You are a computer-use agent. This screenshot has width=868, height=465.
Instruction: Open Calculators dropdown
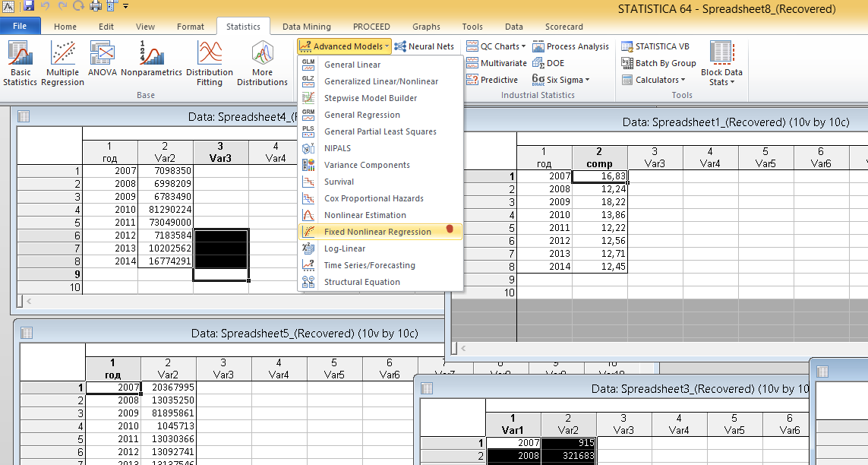click(x=653, y=80)
